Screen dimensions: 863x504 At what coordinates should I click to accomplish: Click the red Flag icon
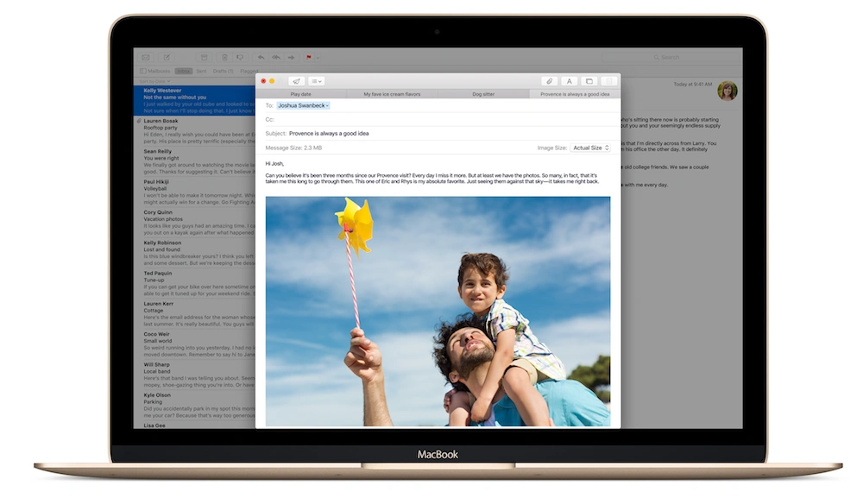[308, 58]
